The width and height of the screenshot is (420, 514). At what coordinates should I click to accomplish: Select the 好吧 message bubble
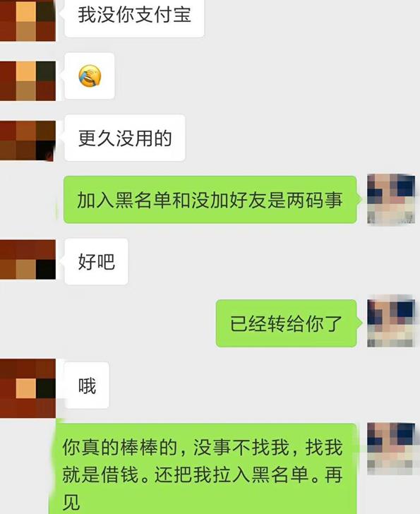(96, 261)
